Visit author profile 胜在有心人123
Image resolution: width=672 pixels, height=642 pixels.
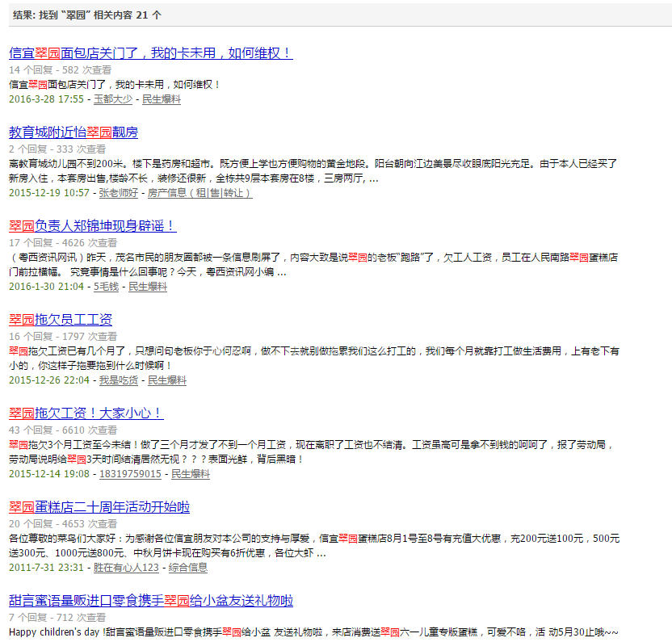coord(126,568)
